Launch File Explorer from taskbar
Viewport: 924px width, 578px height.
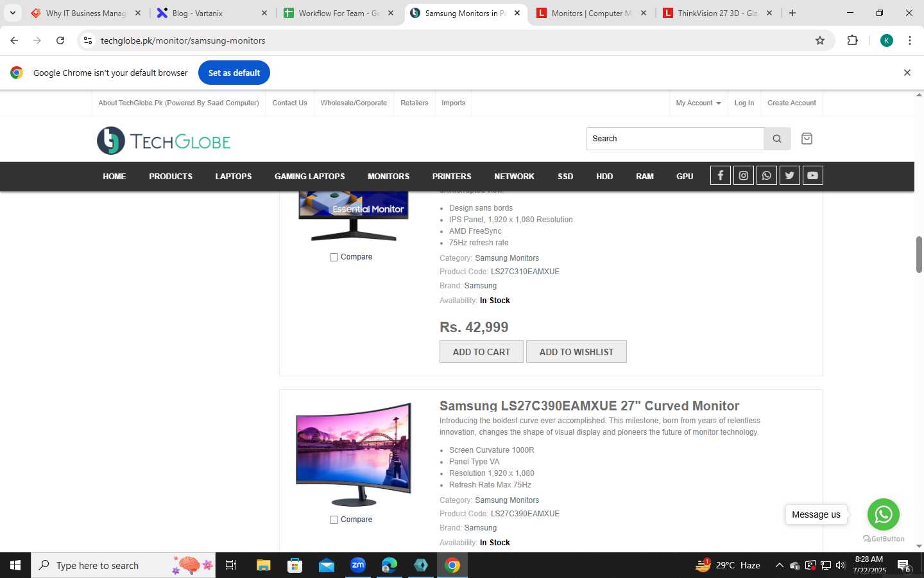click(264, 565)
